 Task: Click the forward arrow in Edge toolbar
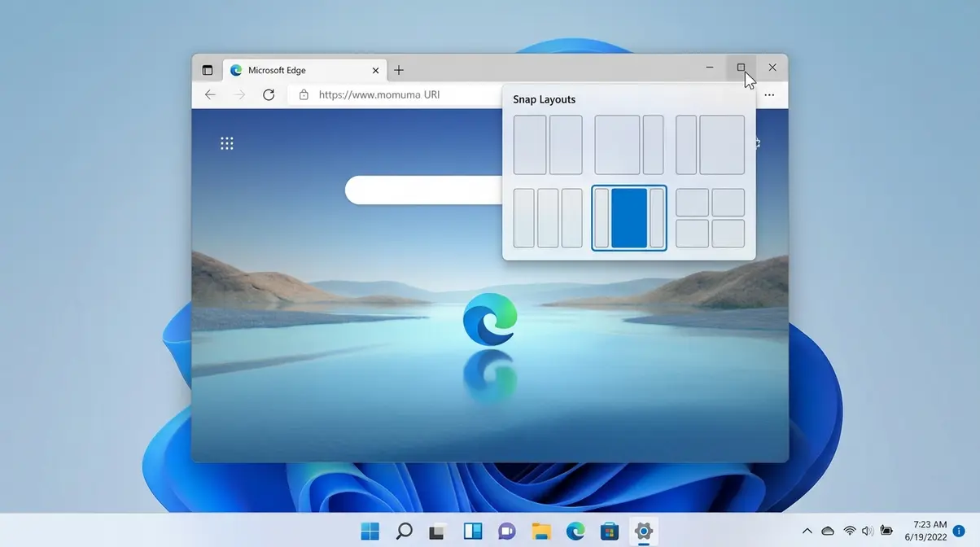point(239,94)
